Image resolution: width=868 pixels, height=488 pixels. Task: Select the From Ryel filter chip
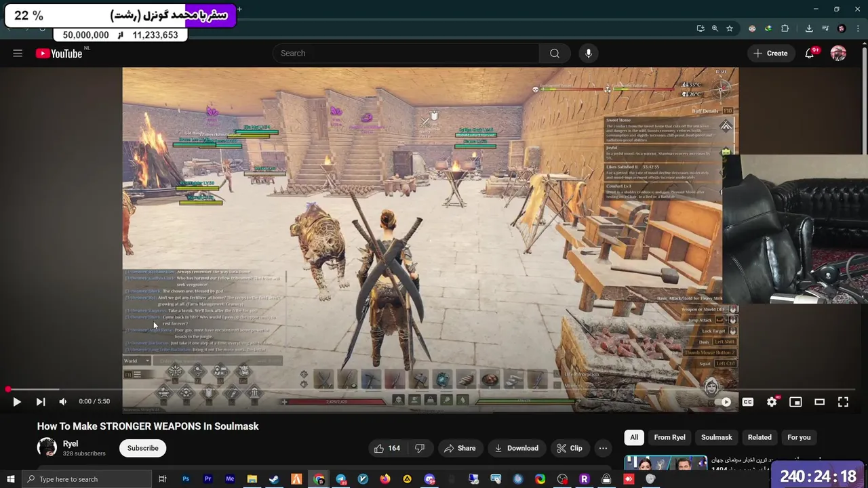click(669, 437)
